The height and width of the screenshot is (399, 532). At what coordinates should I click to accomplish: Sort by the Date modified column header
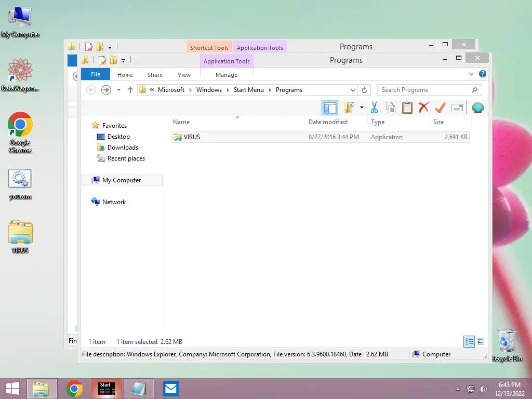click(328, 122)
